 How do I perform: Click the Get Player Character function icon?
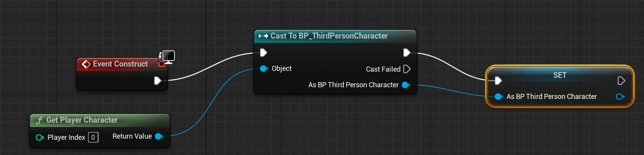pyautogui.click(x=39, y=120)
